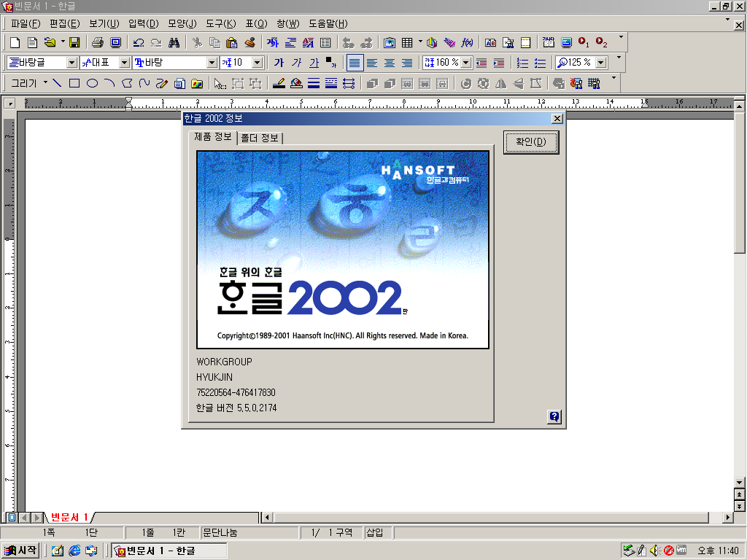Screen dimensions: 747x560
Task: Expand the open-file recent list arrow
Action: [63, 43]
